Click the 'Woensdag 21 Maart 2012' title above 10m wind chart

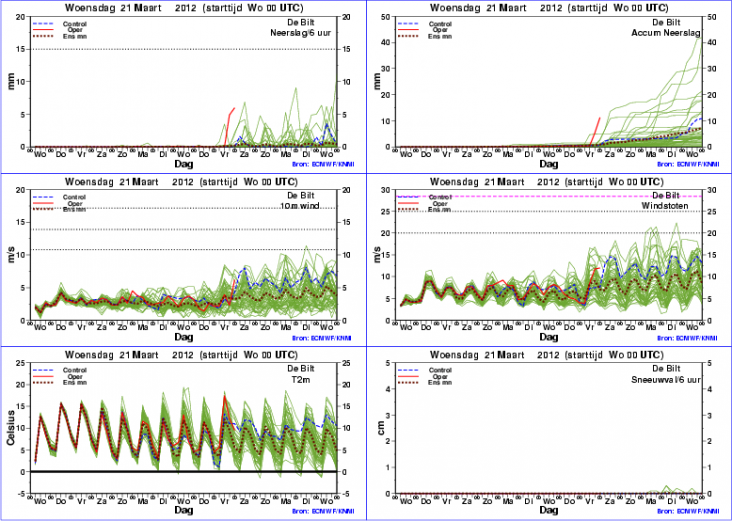coord(129,182)
